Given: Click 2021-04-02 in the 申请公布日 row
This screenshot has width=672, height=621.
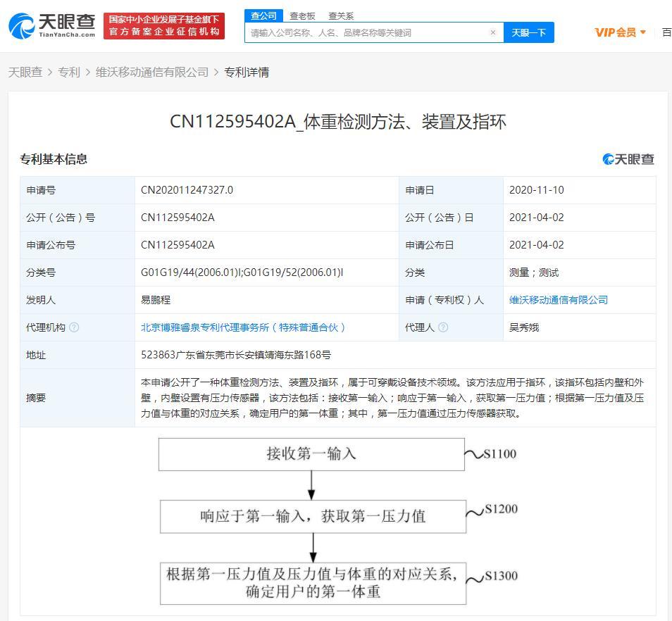Looking at the screenshot, I should (x=537, y=245).
